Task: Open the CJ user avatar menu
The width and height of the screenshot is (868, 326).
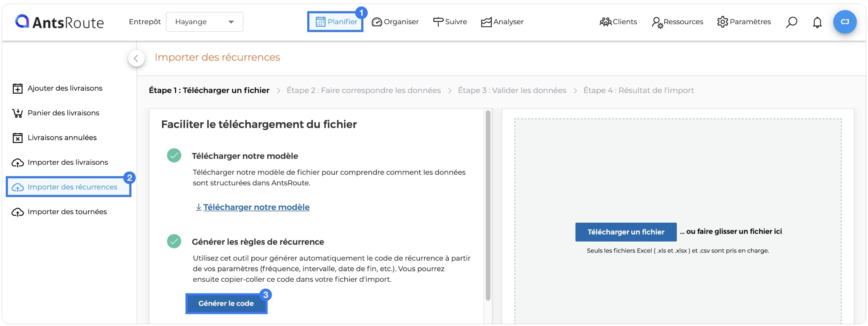Action: coord(845,22)
